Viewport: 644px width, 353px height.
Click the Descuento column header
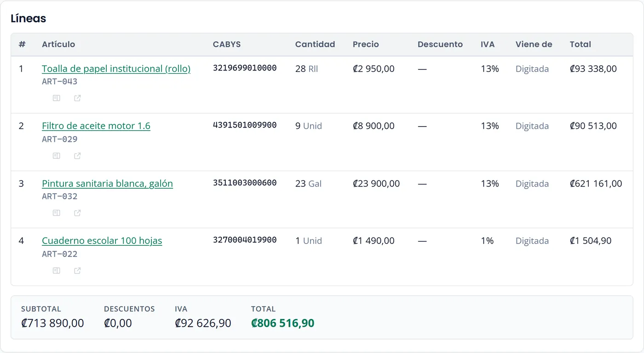pos(440,44)
